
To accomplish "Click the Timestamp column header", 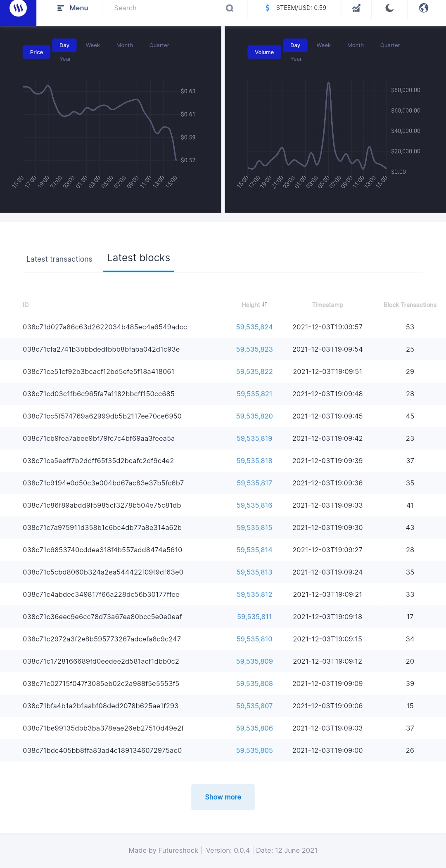I will pos(327,305).
